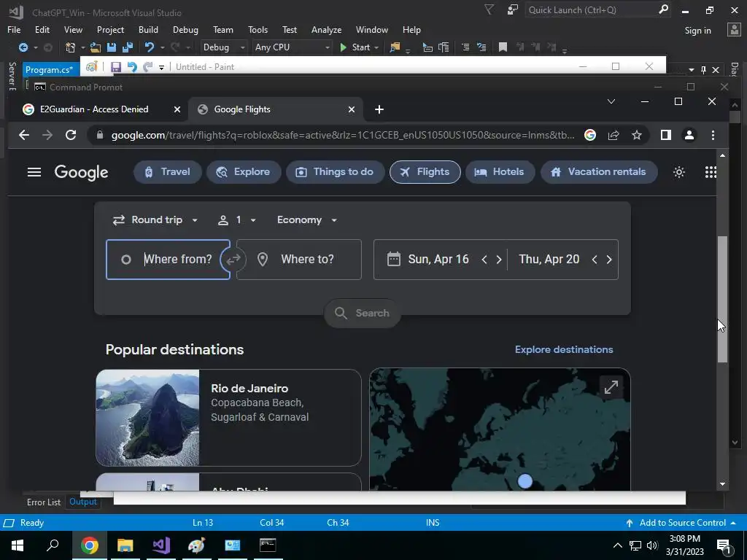Close the Google Flights browser tab
The height and width of the screenshot is (560, 747).
(x=352, y=109)
